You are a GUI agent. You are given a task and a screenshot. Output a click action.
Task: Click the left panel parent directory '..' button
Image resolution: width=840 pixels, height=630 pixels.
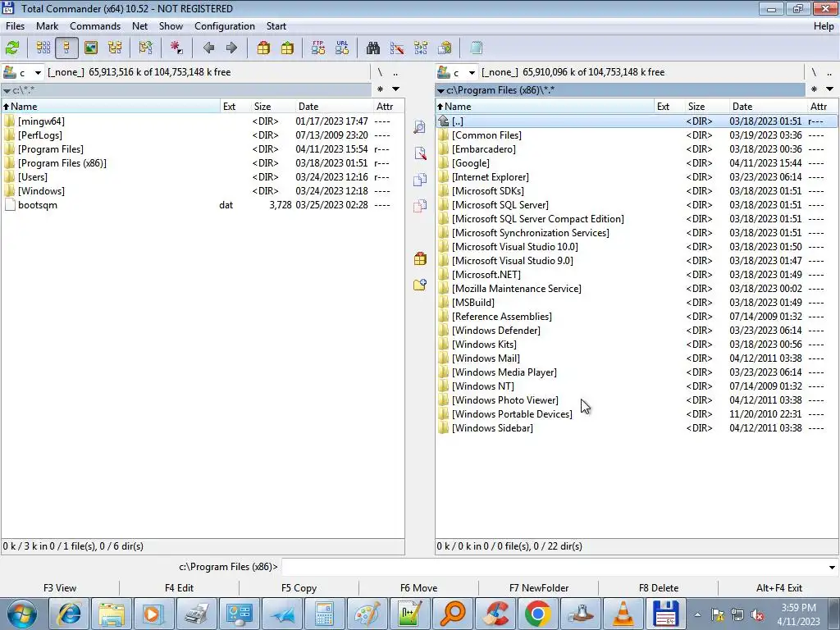pyautogui.click(x=395, y=72)
